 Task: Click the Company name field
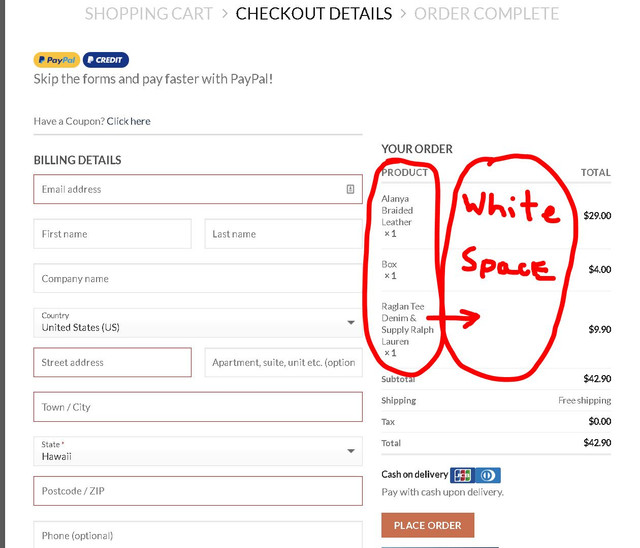(x=197, y=279)
